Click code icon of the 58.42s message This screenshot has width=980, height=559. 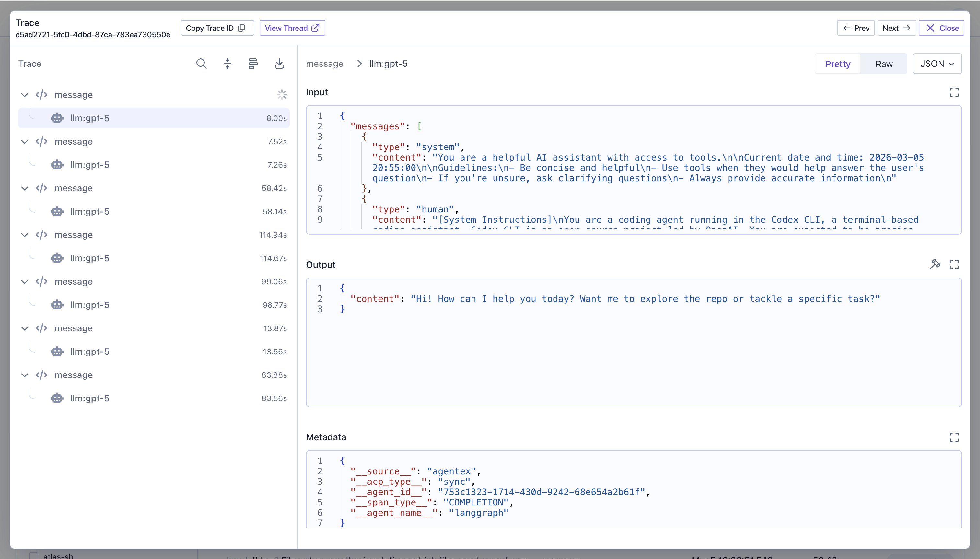pos(41,188)
